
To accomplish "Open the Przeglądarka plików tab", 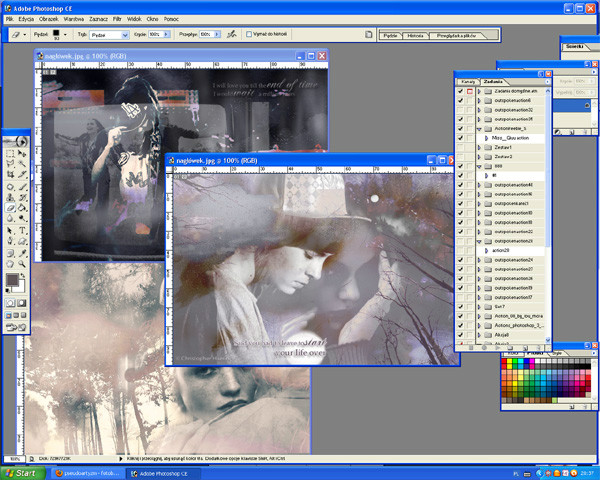I will pyautogui.click(x=456, y=36).
